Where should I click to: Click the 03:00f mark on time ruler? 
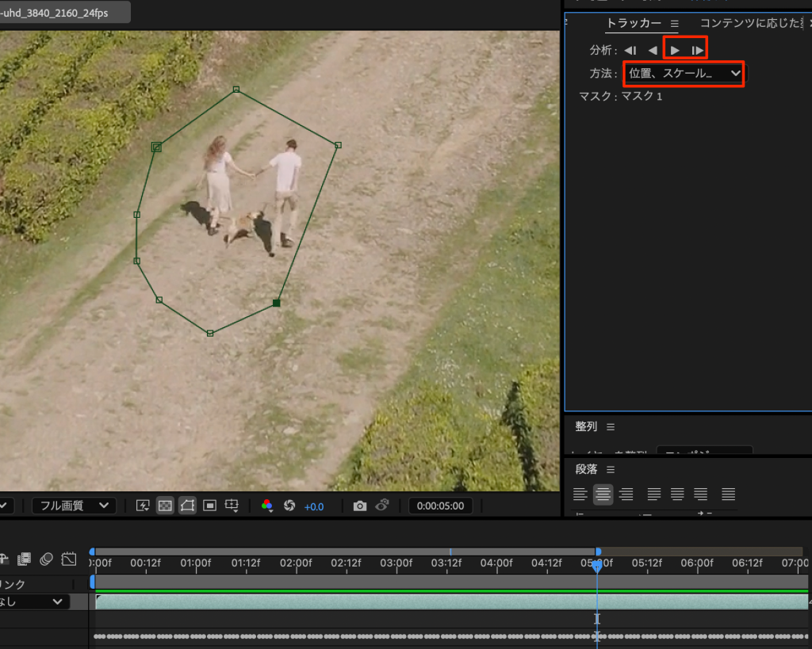[396, 563]
